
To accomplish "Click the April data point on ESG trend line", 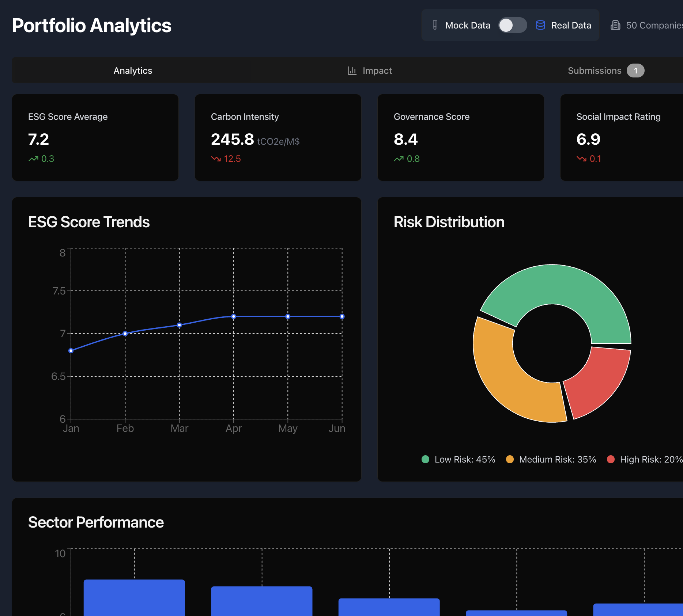I will [234, 316].
